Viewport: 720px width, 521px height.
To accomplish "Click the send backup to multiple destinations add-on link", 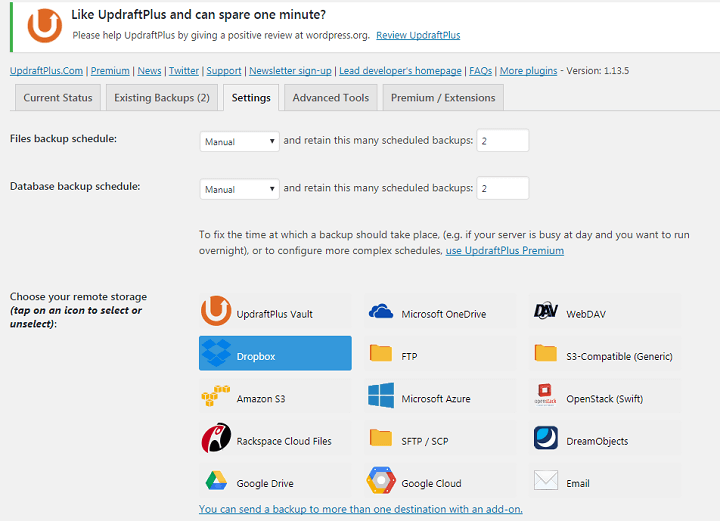I will pos(360,509).
